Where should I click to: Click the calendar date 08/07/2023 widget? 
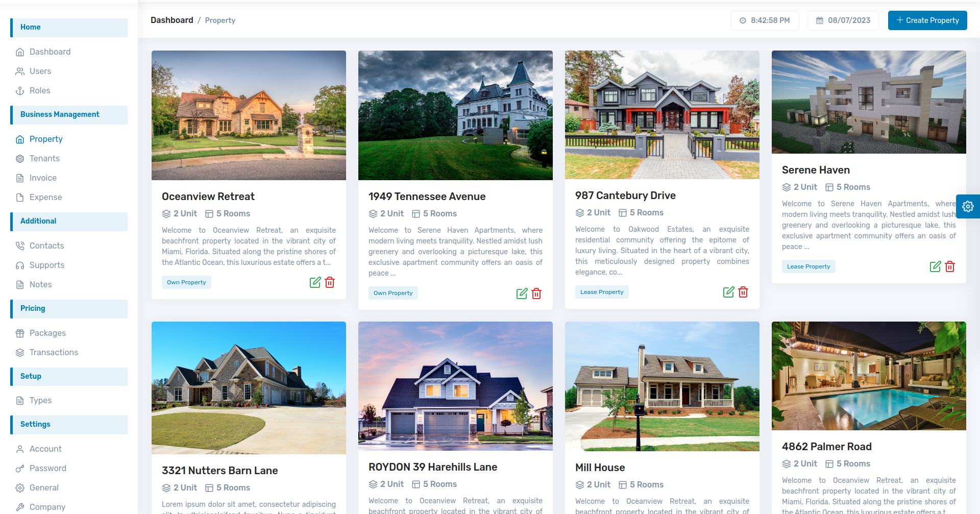843,20
